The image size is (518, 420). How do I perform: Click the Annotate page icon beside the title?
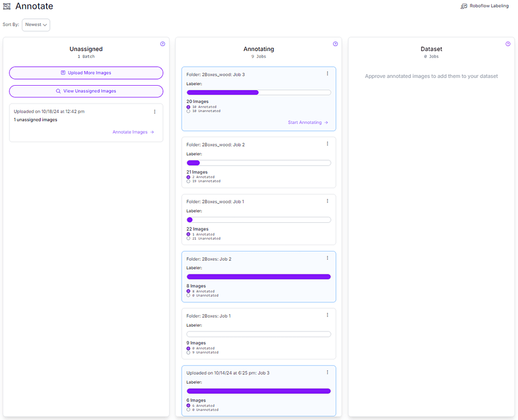coord(8,6)
